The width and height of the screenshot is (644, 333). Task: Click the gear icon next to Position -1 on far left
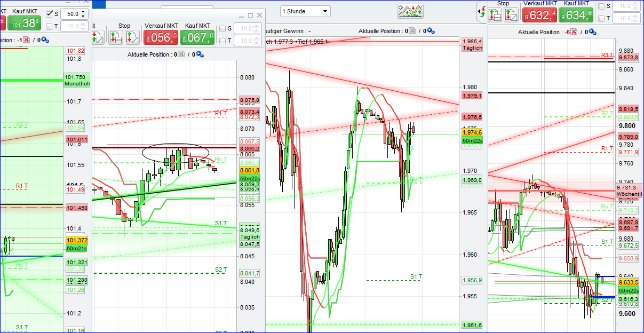45,39
